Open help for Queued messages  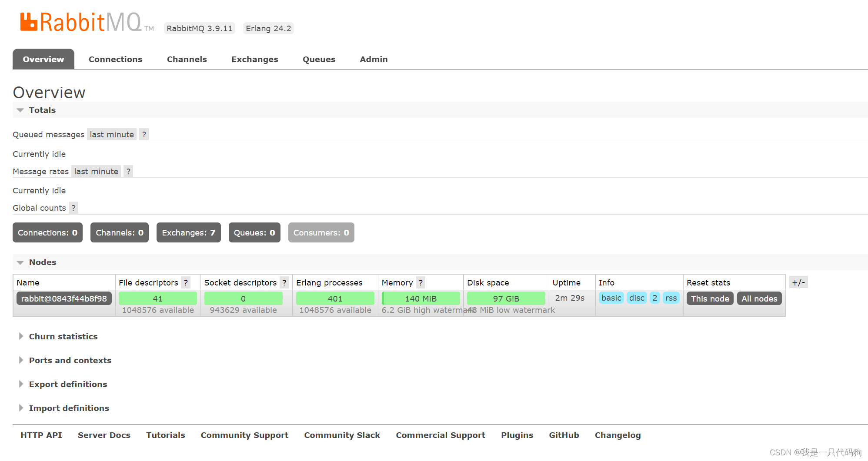pyautogui.click(x=144, y=134)
